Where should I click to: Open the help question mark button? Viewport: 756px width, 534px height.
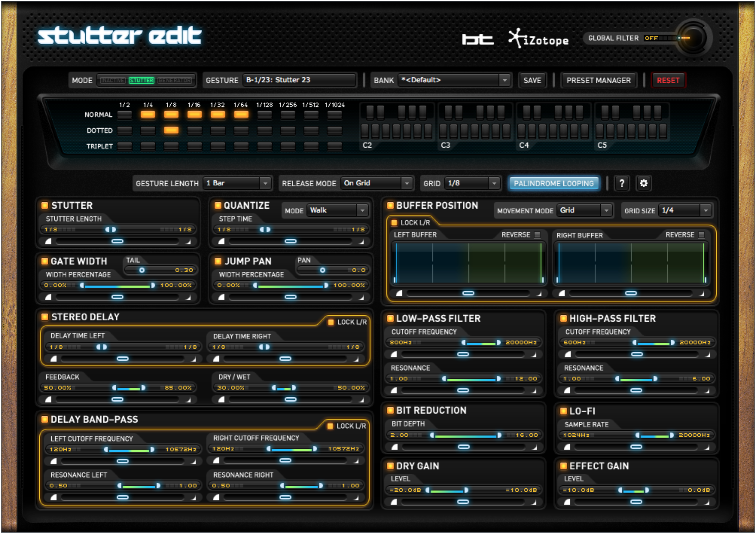tap(622, 183)
